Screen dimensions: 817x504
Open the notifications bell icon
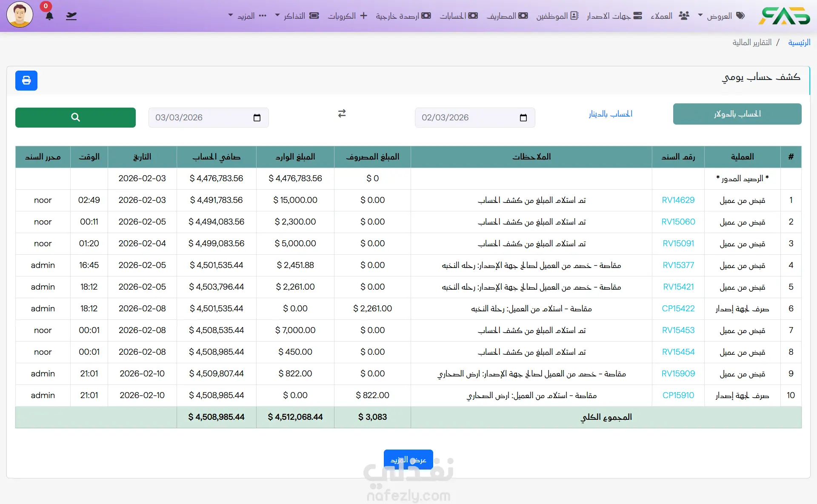49,16
